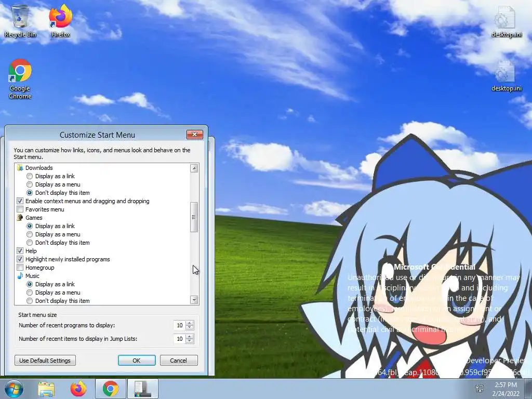This screenshot has width=532, height=399.
Task: Open the server-tower taskbar program
Action: coord(143,389)
